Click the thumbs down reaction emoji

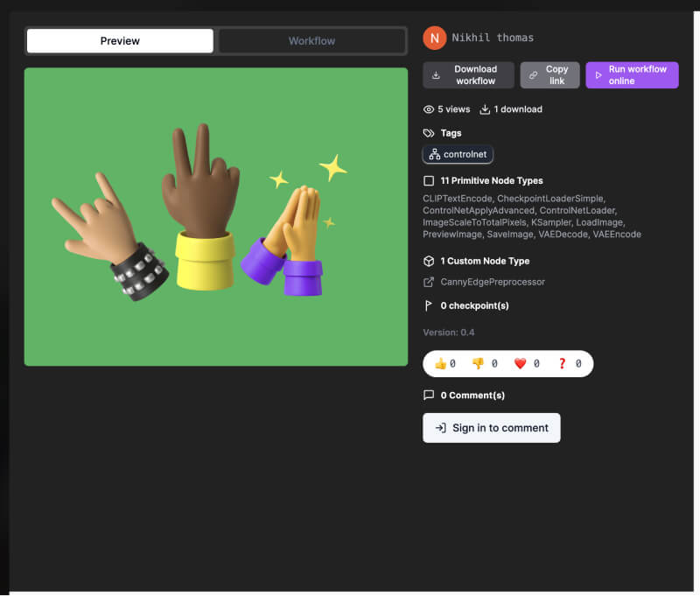point(478,363)
